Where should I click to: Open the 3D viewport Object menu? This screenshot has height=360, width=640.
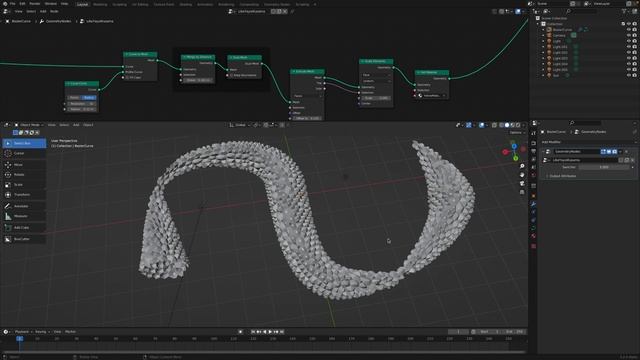[88, 125]
